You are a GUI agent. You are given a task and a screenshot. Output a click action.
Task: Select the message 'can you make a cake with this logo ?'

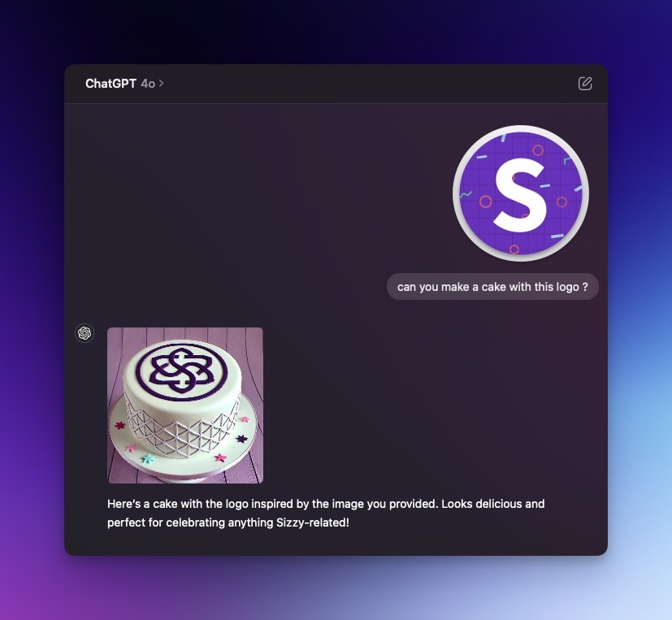click(492, 287)
